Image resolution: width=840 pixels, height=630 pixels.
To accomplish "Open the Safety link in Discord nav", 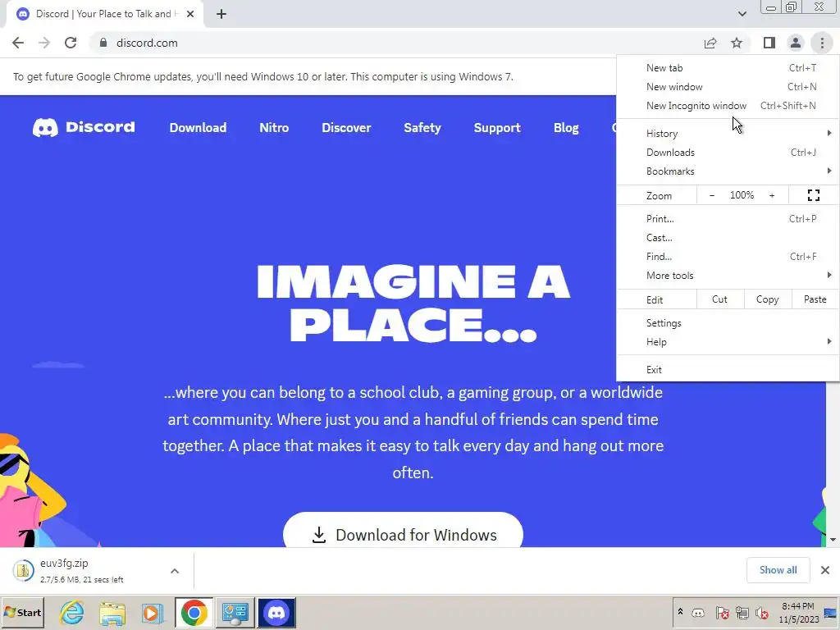I will 422,127.
